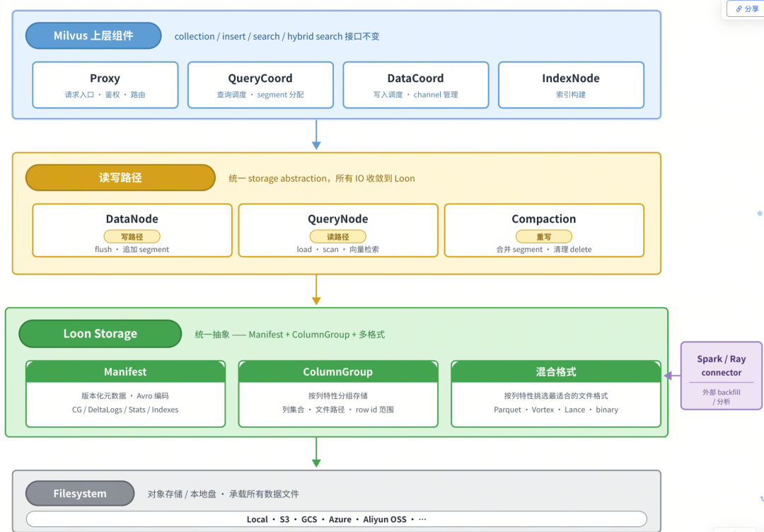
Task: Click the QueryNode title
Action: tap(338, 219)
